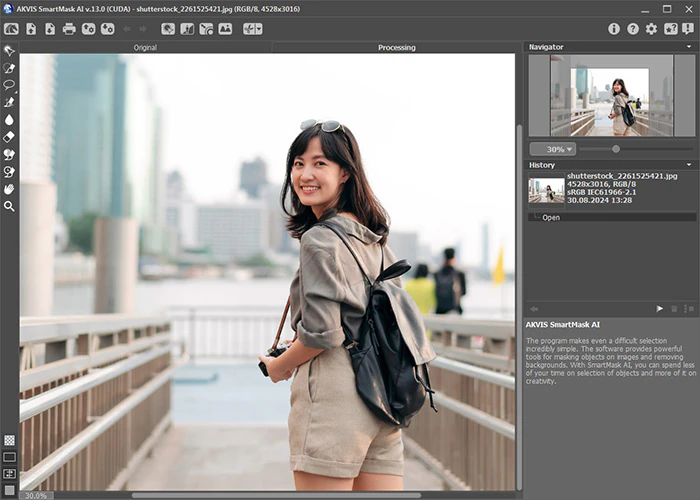
Task: Click the 30.0% zoom field in status bar
Action: tap(36, 496)
